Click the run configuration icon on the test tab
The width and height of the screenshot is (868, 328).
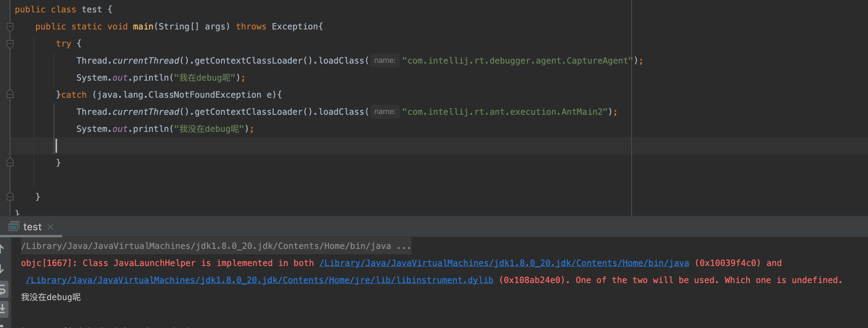tap(14, 226)
